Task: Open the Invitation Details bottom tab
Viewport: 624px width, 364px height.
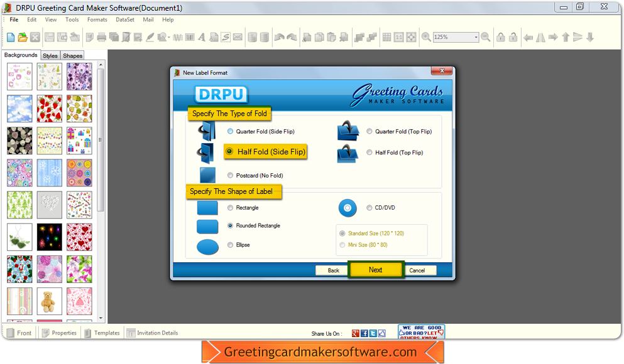Action: click(153, 333)
